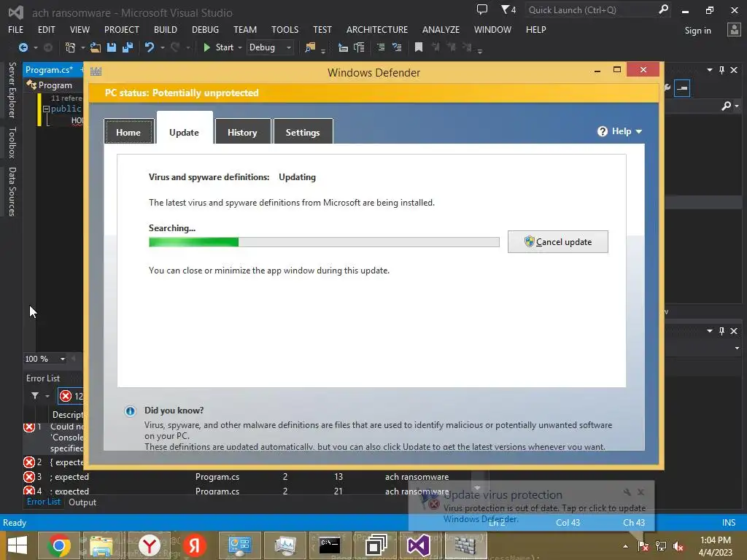Click the definitions update progress bar
This screenshot has width=747, height=560.
tap(324, 242)
